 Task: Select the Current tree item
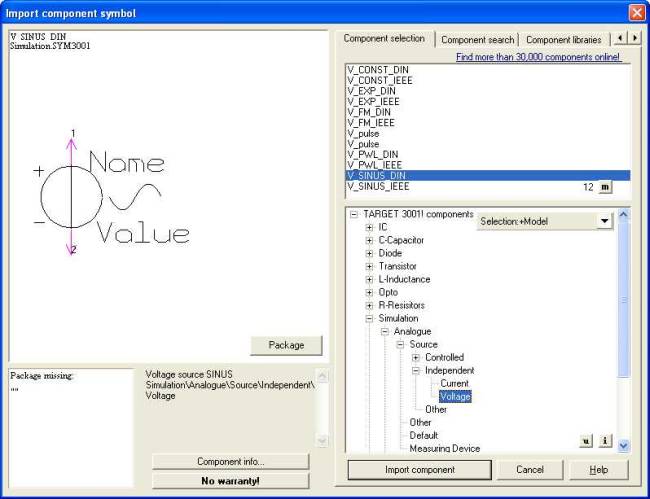454,383
